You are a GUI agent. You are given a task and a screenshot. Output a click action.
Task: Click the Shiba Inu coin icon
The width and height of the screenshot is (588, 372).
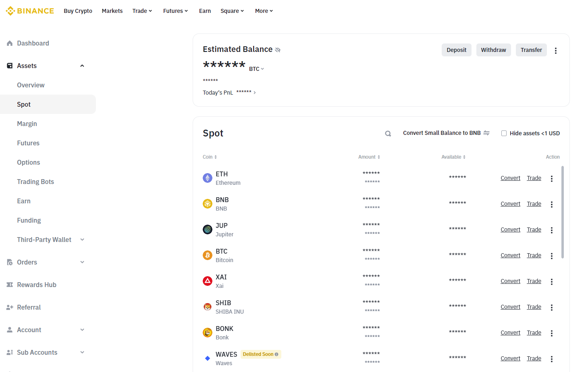[208, 307]
